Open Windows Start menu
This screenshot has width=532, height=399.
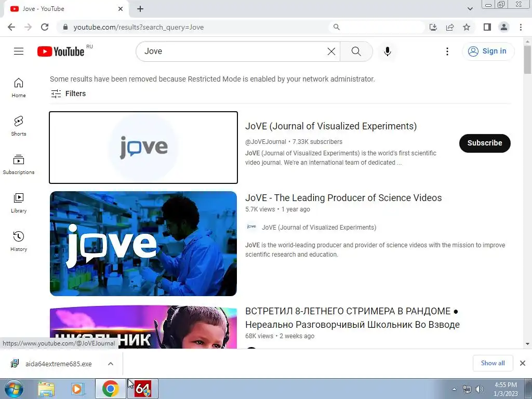point(13,389)
